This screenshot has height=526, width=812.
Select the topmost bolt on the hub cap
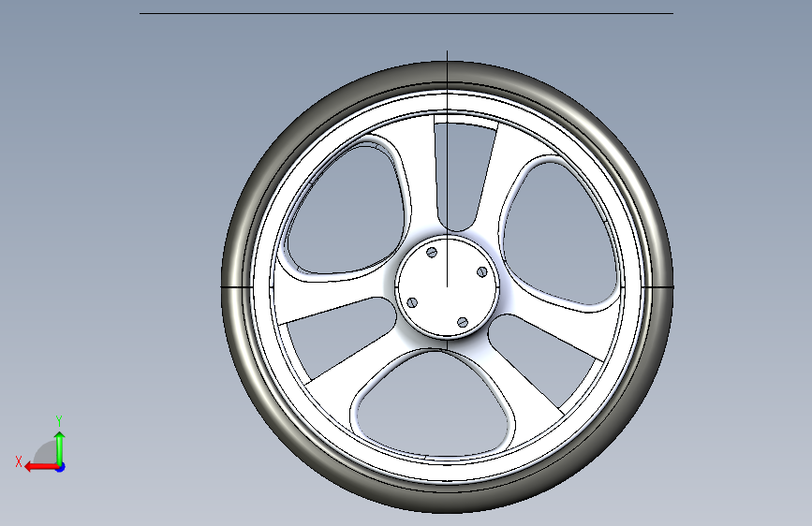432,252
